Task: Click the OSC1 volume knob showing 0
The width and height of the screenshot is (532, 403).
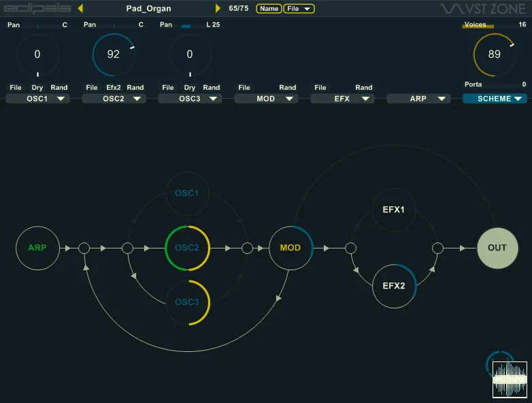Action: click(37, 54)
